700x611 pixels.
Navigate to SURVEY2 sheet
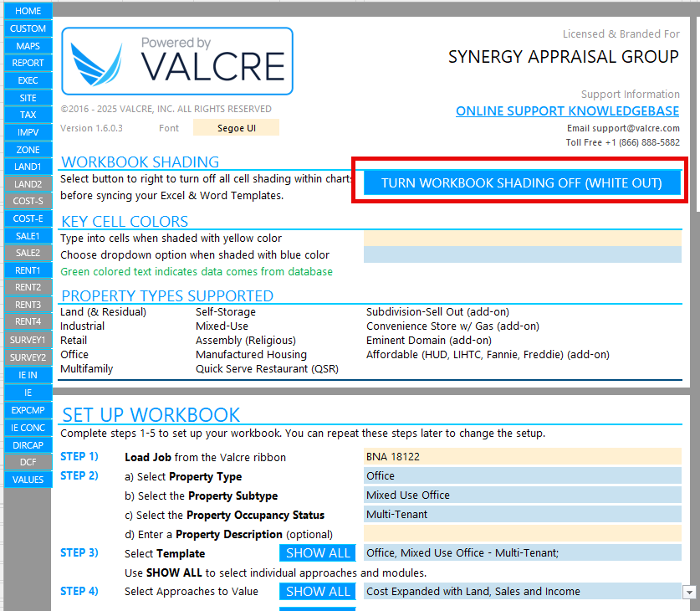tap(28, 357)
